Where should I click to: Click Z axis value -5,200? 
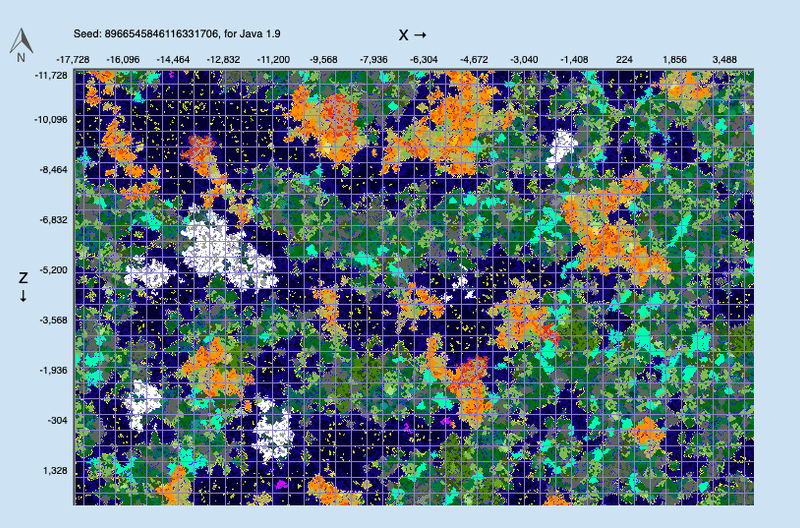53,270
